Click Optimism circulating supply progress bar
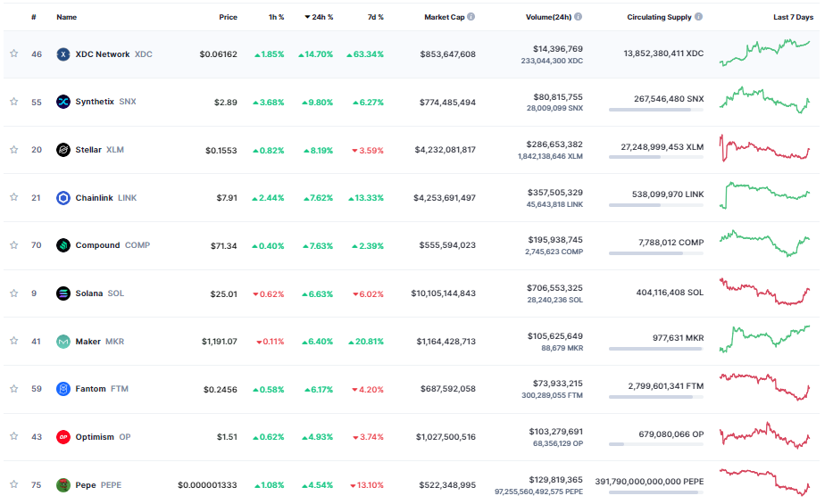 656,444
